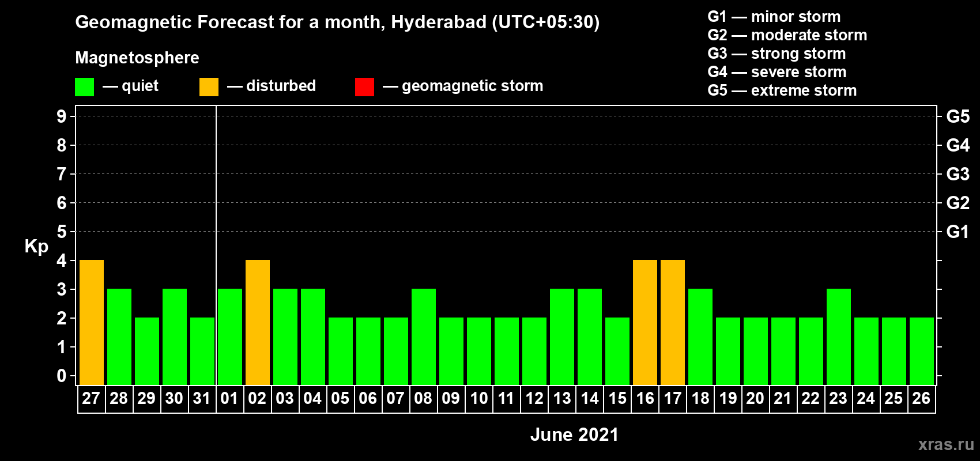Click the green bar for day 26
Viewport: 980px width, 461px height.
point(922,352)
